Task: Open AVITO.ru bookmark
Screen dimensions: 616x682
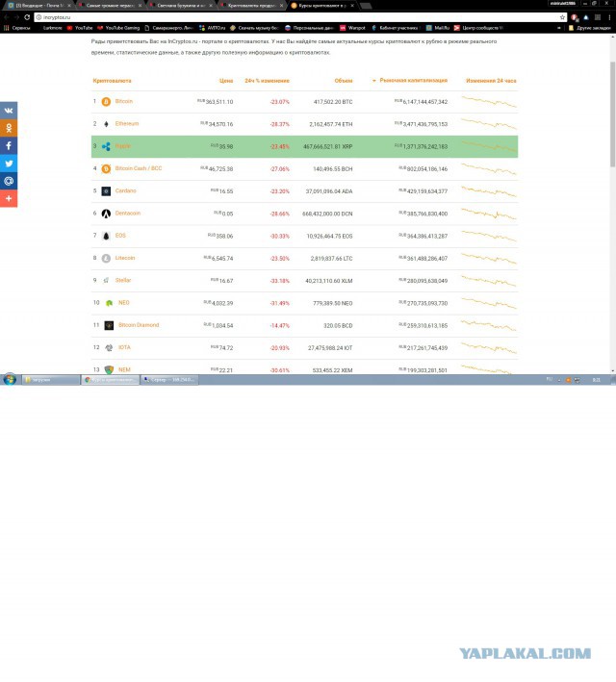Action: coord(212,28)
